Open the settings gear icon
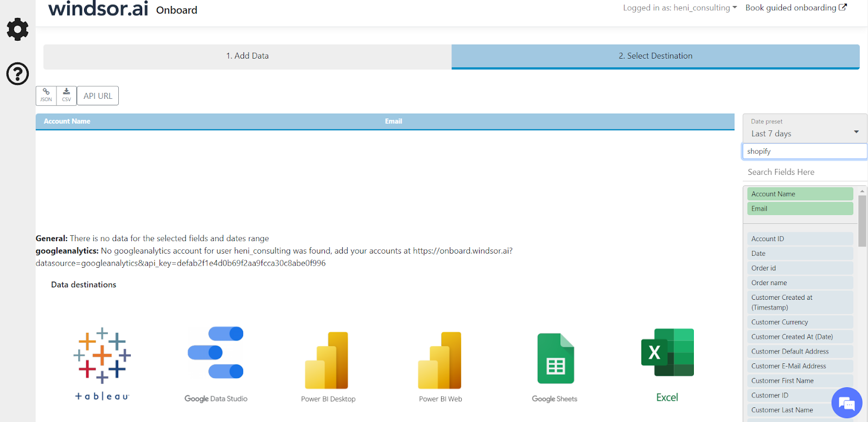 (x=17, y=29)
